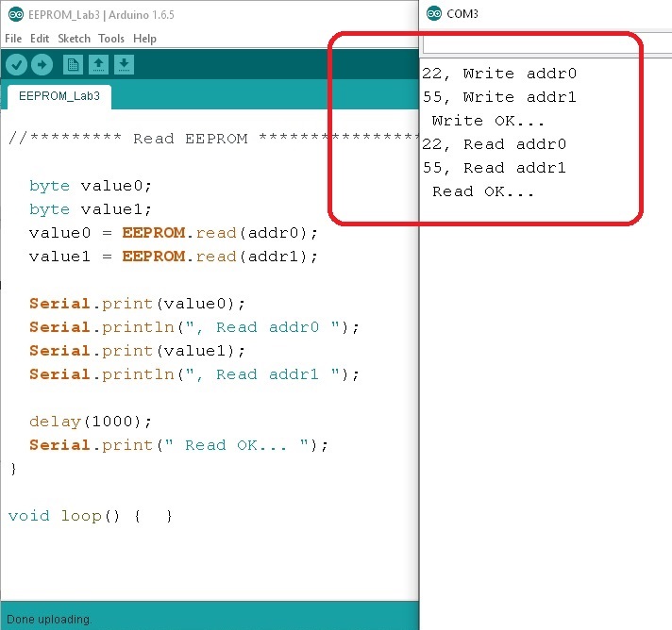Screen dimensions: 672x630
Task: Click '55, Read addr1' in serial output
Action: [x=495, y=168]
